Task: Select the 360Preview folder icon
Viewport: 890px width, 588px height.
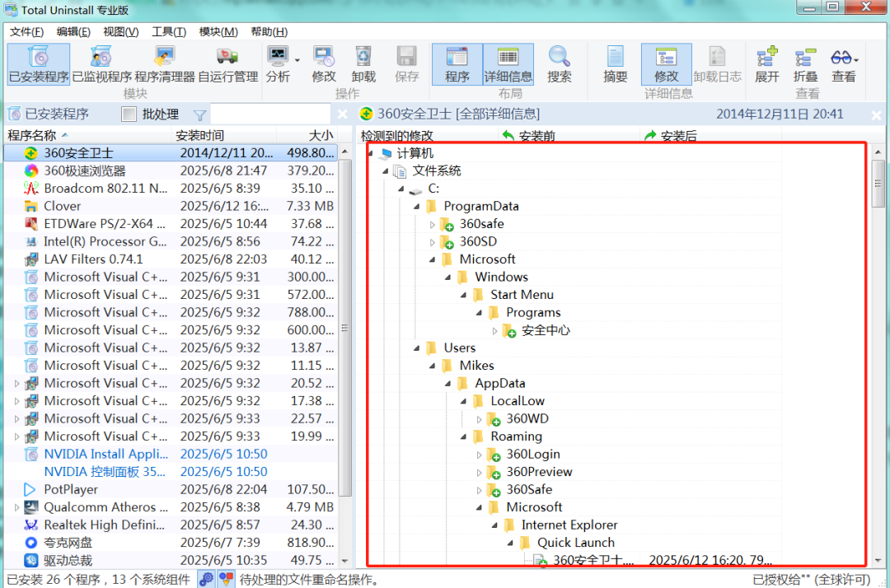Action: coord(494,473)
